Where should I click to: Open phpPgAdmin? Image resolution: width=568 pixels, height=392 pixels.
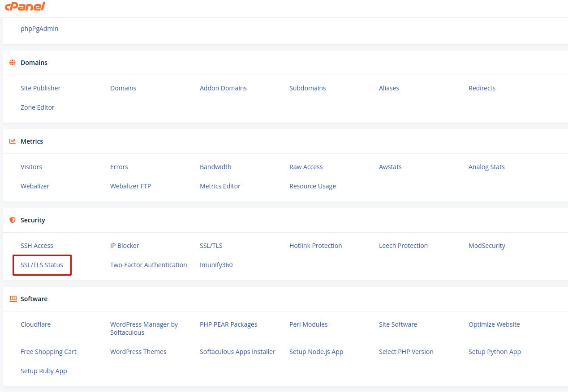tap(39, 29)
